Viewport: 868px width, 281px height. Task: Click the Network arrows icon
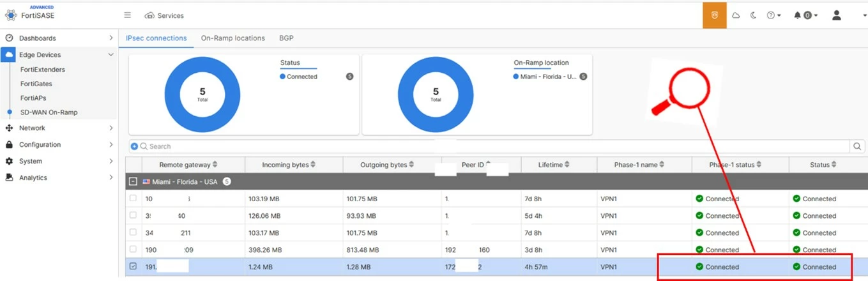9,128
